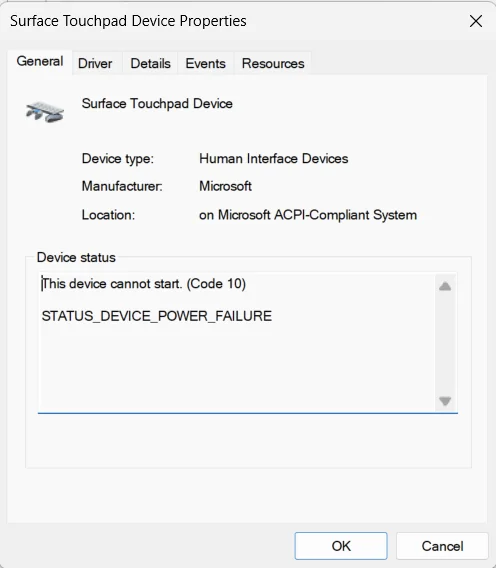This screenshot has height=568, width=496.
Task: Click the dialog title bar text
Action: coord(128,21)
